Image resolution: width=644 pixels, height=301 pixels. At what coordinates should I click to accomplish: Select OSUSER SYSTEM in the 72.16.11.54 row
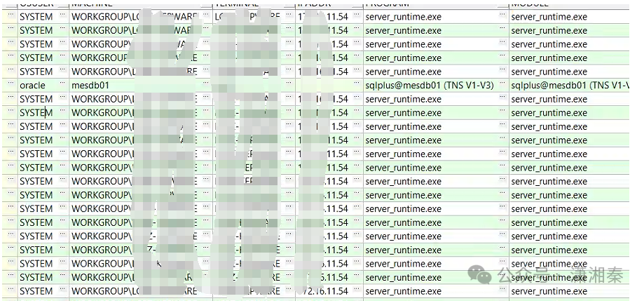(39, 292)
